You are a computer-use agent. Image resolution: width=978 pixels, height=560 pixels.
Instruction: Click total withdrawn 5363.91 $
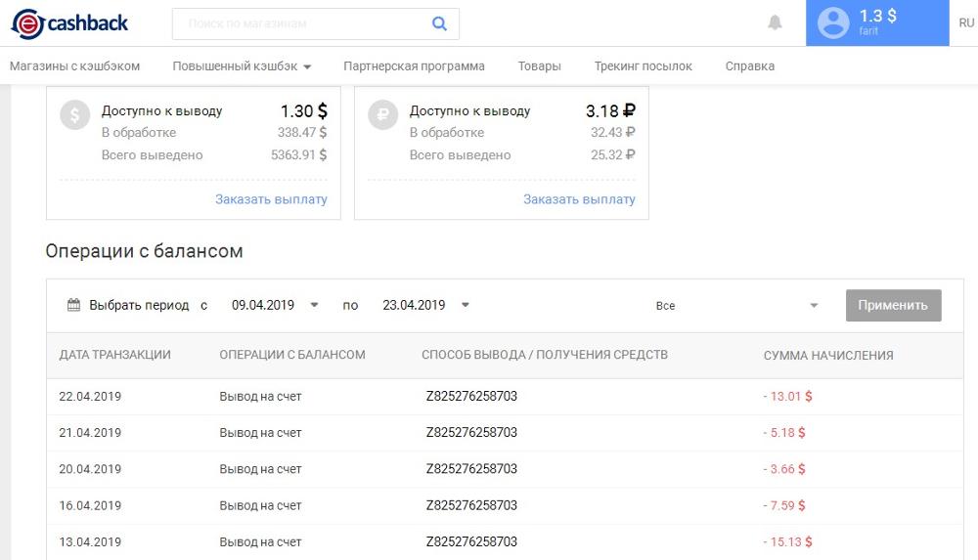click(298, 154)
